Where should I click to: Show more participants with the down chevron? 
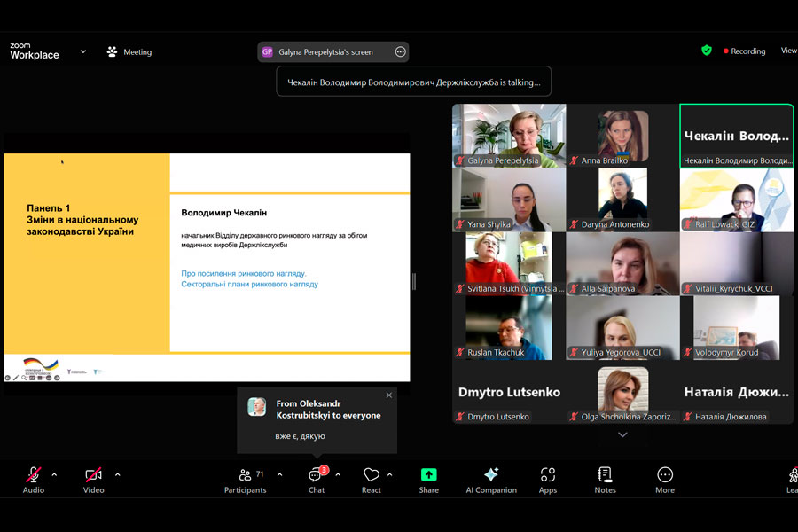pyautogui.click(x=622, y=434)
